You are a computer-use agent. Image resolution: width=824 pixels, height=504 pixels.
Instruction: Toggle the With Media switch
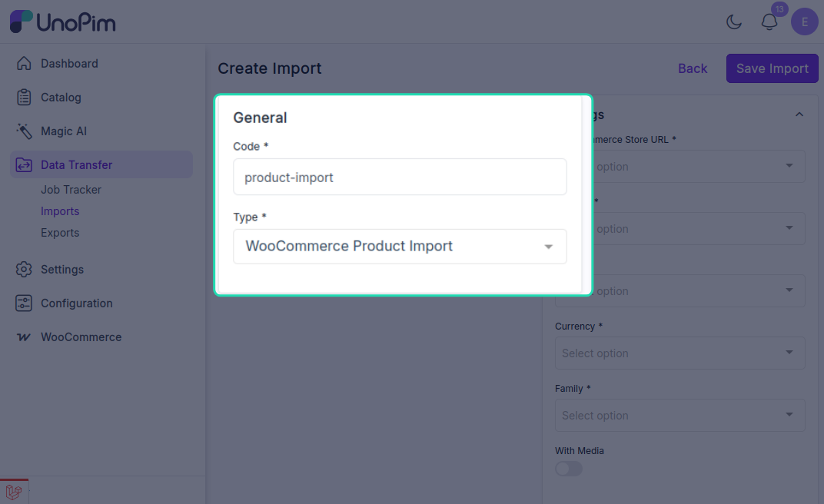[x=569, y=469]
